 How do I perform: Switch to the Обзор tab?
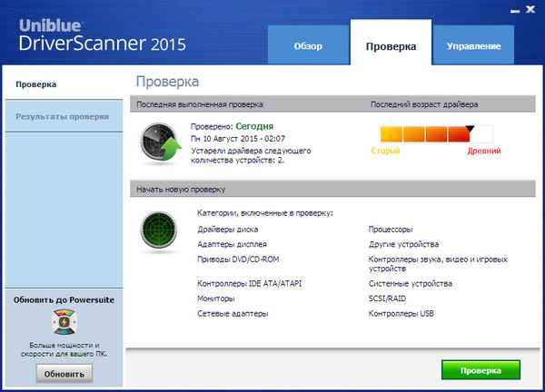coord(307,45)
